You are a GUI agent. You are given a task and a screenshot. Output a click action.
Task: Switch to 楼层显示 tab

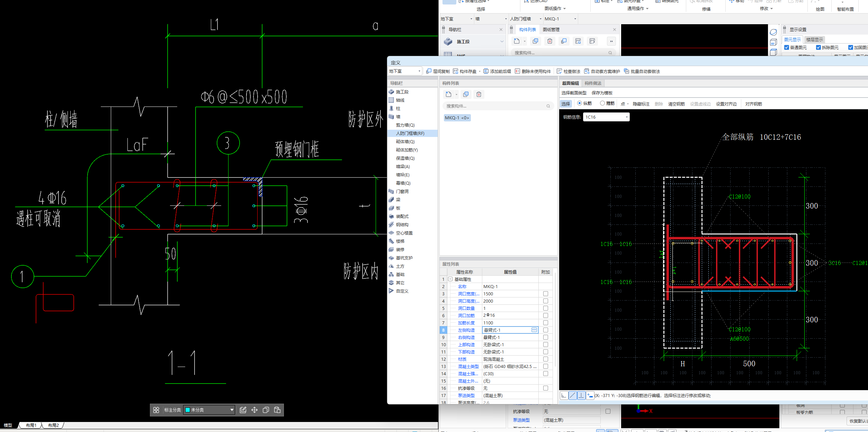pos(815,40)
